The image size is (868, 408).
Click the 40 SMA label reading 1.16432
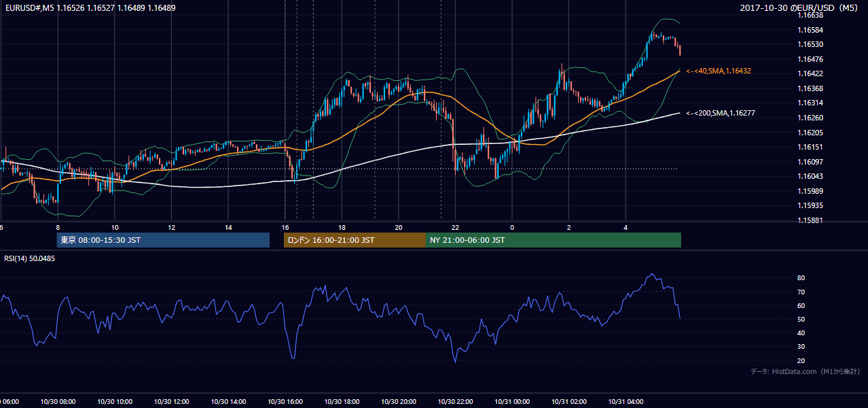point(719,71)
